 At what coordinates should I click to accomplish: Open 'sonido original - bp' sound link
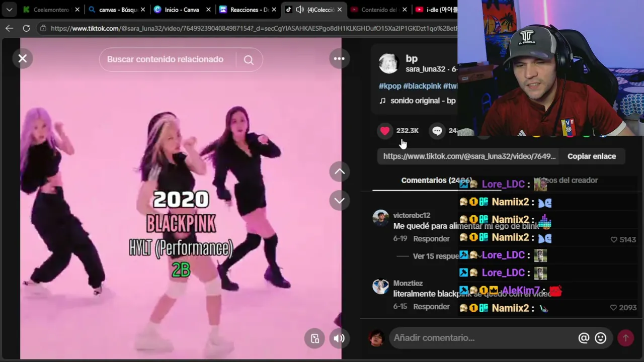coord(423,101)
